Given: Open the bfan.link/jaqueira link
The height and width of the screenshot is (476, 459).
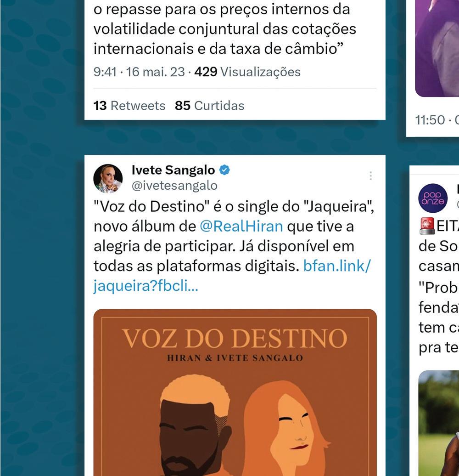Looking at the screenshot, I should click(x=232, y=276).
